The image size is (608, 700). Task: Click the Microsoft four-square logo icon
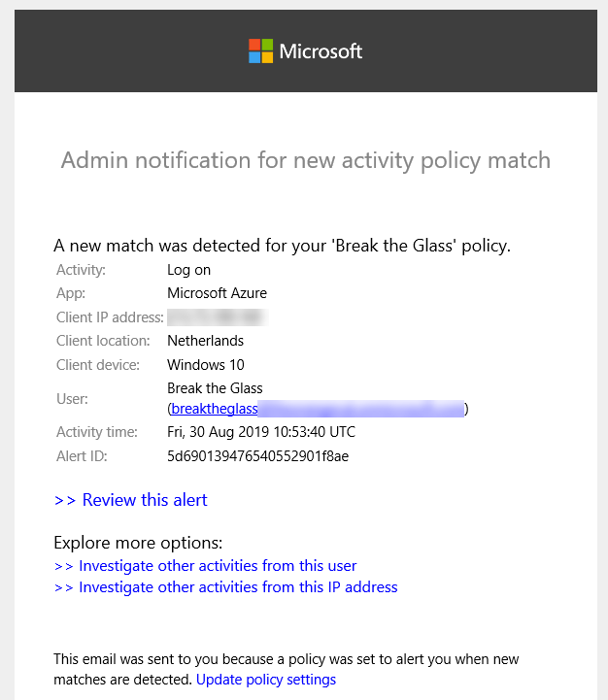[x=260, y=51]
